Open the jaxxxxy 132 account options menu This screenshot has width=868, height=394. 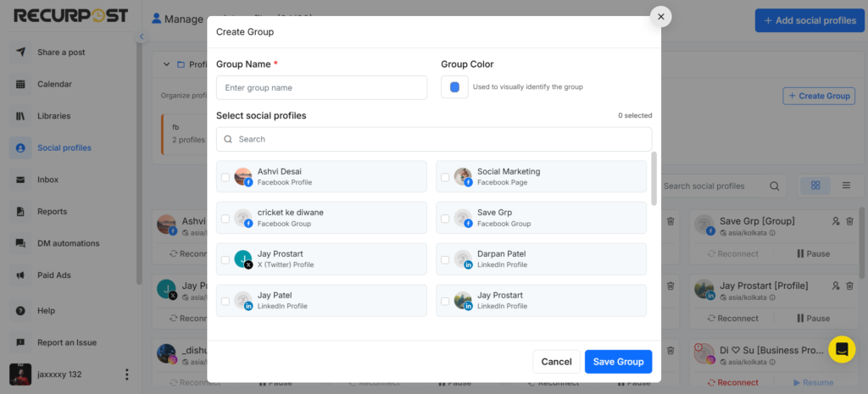(127, 375)
